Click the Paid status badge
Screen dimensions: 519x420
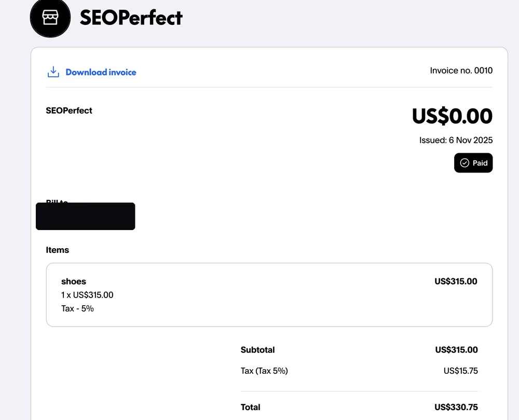pyautogui.click(x=473, y=163)
